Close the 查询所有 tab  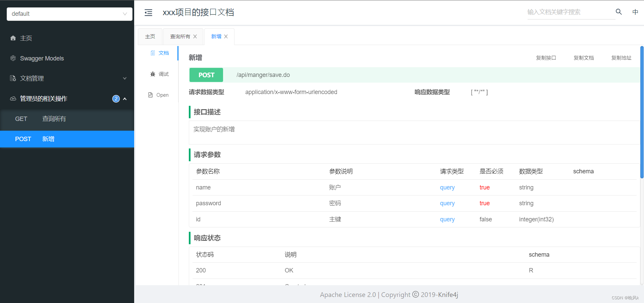195,37
